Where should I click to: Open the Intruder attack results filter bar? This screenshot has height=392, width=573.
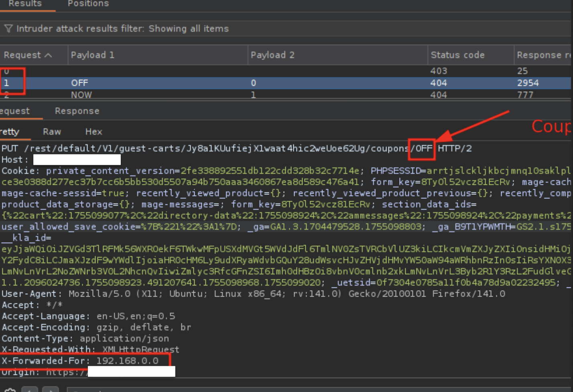pyautogui.click(x=122, y=28)
